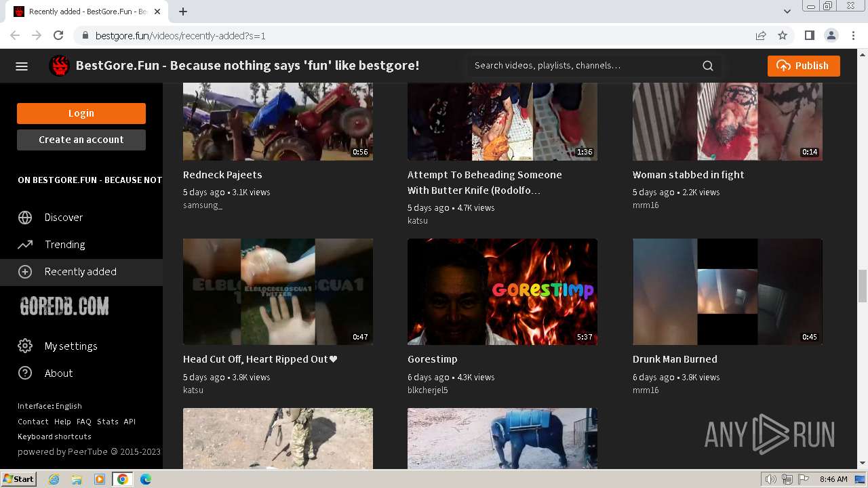868x488 pixels.
Task: Click the Trending arrow icon
Action: pos(25,245)
